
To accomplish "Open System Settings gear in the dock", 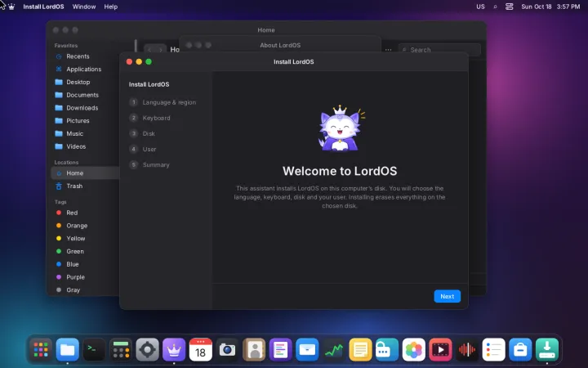I will [x=147, y=350].
